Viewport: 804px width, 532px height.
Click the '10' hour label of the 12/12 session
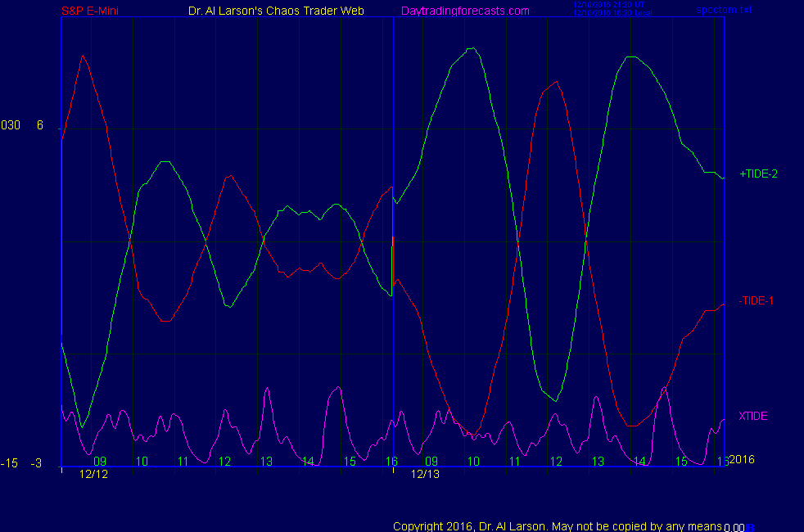(x=142, y=462)
